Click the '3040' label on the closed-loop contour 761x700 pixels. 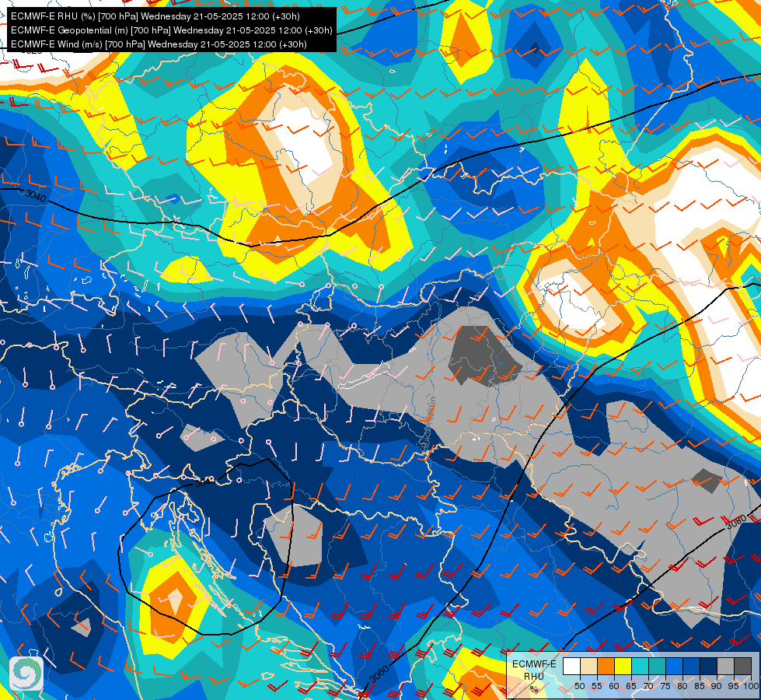(204, 482)
